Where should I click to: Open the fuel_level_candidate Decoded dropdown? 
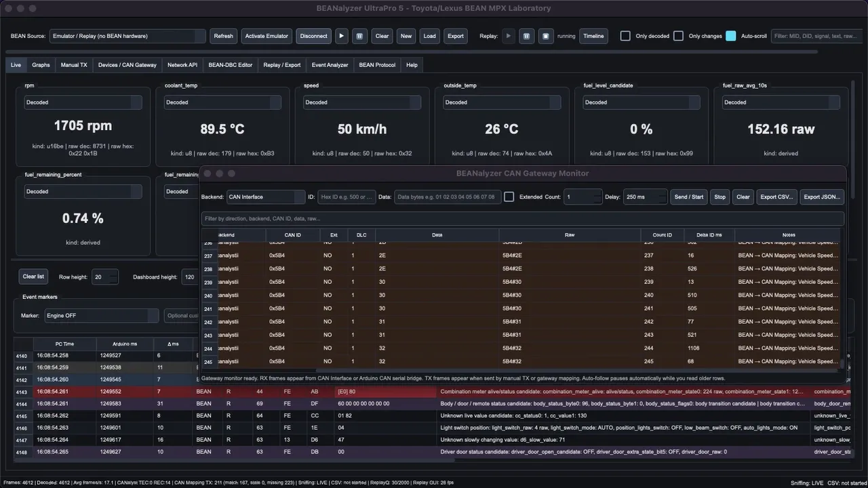click(642, 102)
